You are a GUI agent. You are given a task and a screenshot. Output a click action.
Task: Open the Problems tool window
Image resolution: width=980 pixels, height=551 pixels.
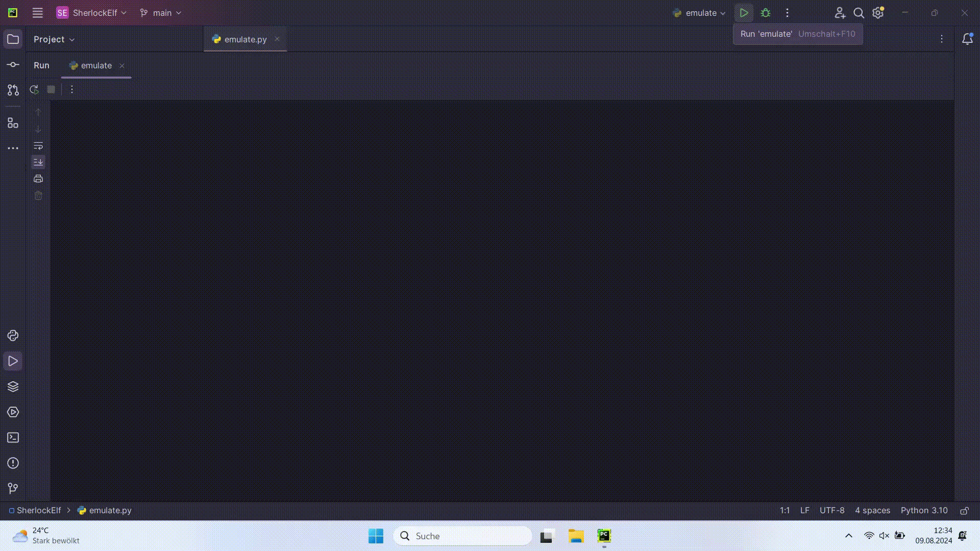point(13,463)
